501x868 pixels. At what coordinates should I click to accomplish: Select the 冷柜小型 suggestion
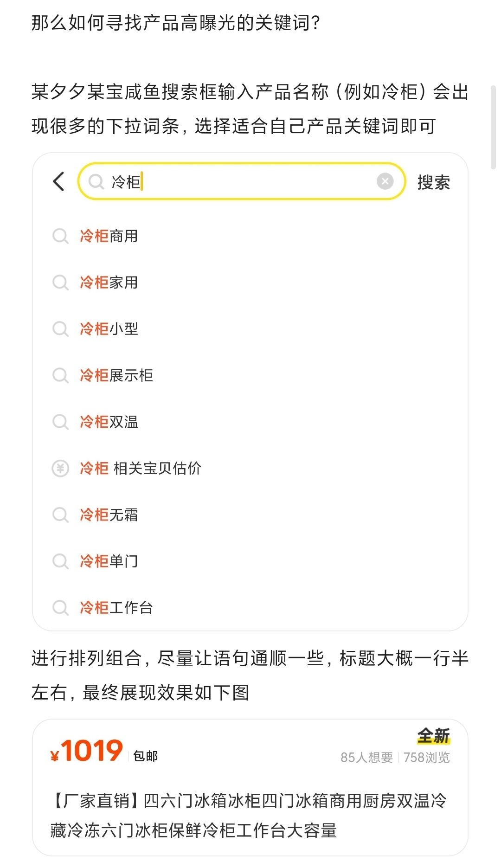tap(109, 329)
